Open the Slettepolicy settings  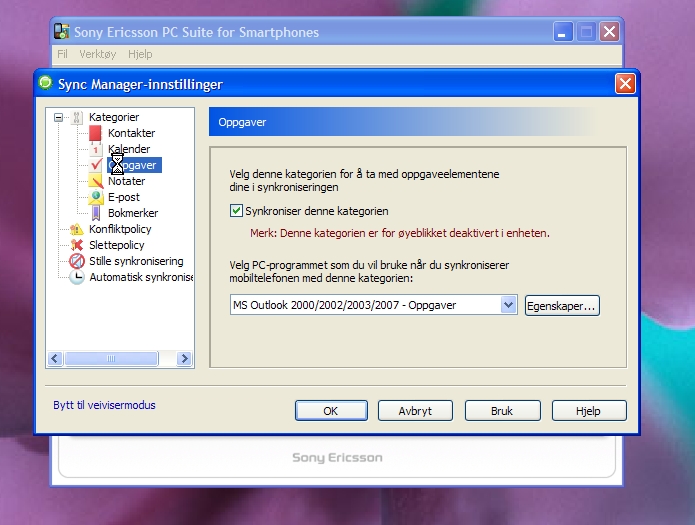(117, 245)
